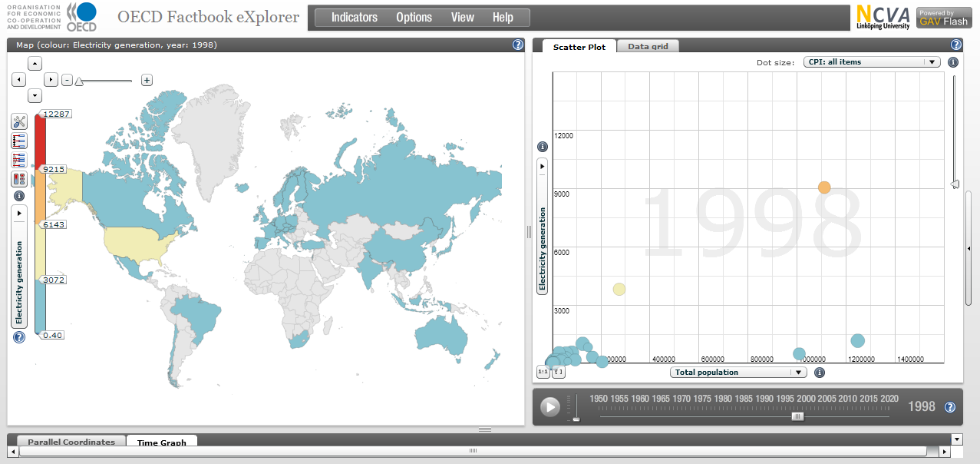Screen dimensions: 980x464
Task: Switch to the Time Graph tab
Action: (162, 442)
